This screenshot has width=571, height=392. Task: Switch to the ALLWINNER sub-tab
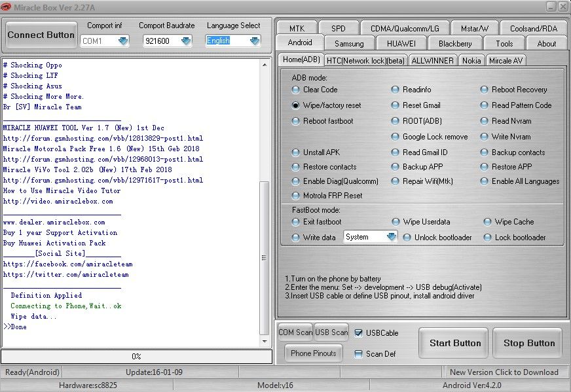click(432, 60)
